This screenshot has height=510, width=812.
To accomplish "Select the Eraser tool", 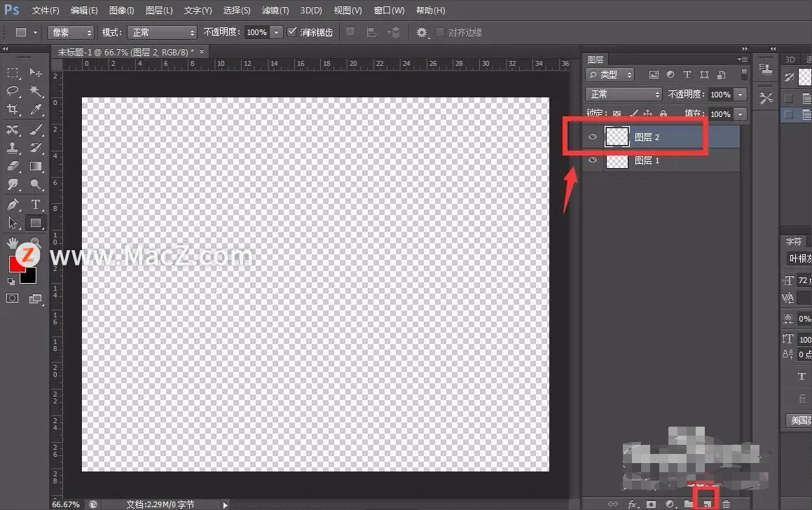I will [x=13, y=167].
